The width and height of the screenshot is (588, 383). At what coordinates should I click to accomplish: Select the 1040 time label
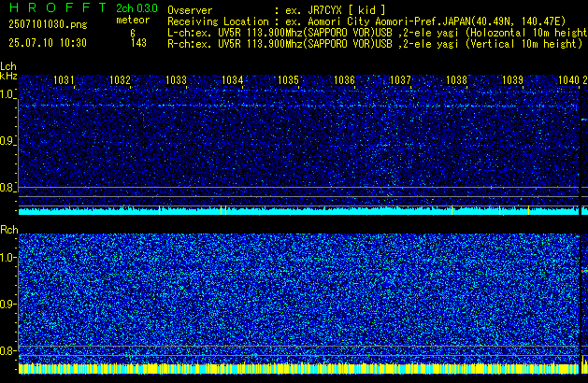coord(568,80)
